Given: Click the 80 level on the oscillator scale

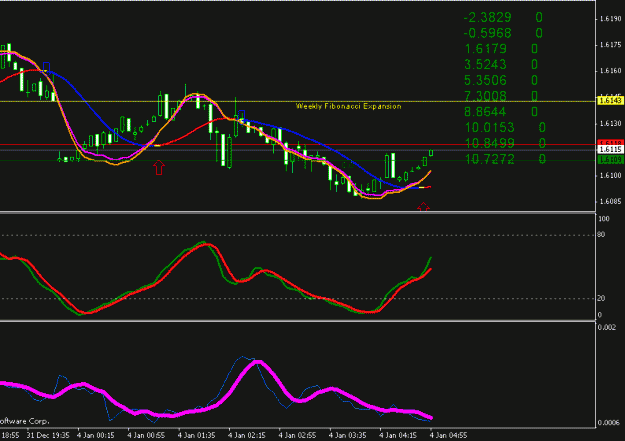Looking at the screenshot, I should (x=601, y=234).
